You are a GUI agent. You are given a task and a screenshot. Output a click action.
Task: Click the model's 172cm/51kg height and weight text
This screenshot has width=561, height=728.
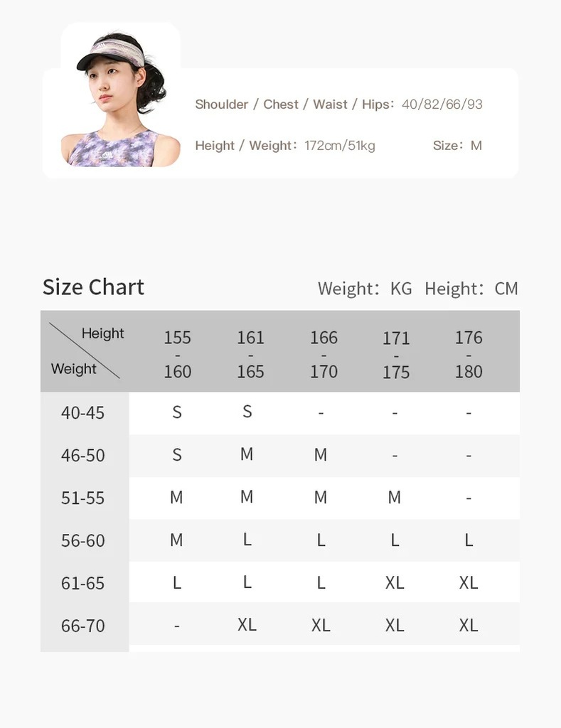point(340,146)
